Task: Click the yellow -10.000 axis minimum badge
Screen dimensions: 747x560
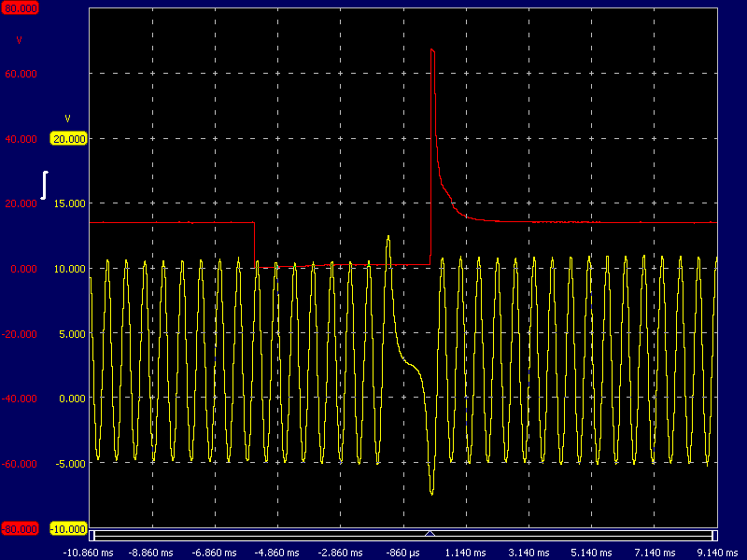Action: (x=68, y=528)
